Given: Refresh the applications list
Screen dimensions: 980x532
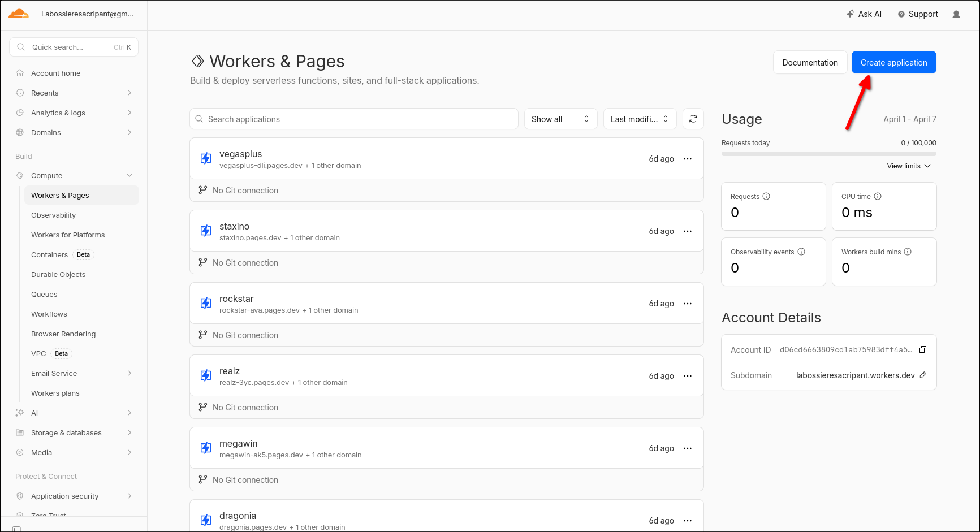Looking at the screenshot, I should click(x=693, y=119).
